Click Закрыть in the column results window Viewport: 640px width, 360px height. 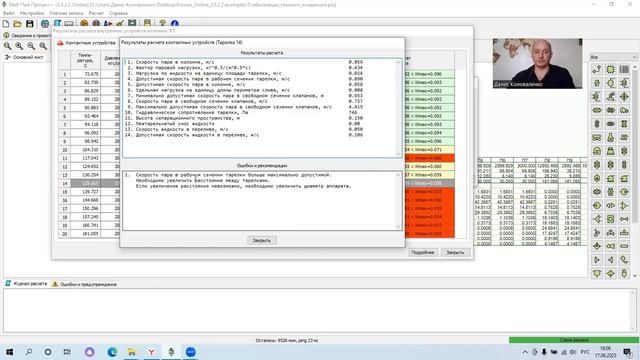click(x=455, y=253)
